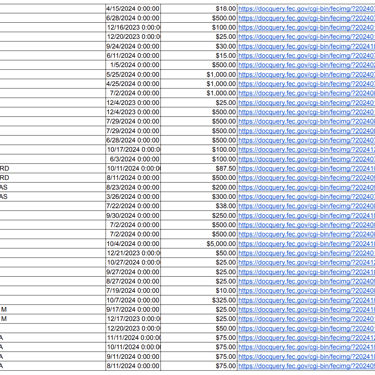Select the 9/11/2024 date cell
The height and width of the screenshot is (375, 375).
pyautogui.click(x=133, y=356)
